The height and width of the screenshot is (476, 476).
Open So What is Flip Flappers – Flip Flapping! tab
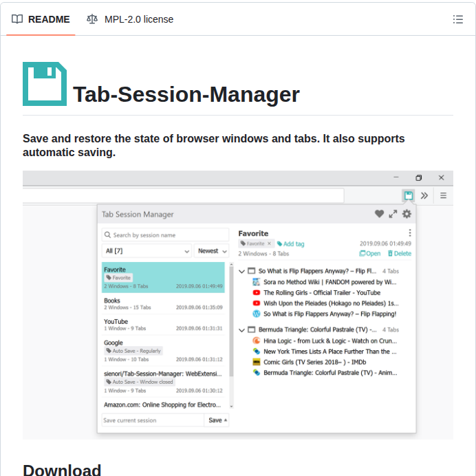pos(325,314)
